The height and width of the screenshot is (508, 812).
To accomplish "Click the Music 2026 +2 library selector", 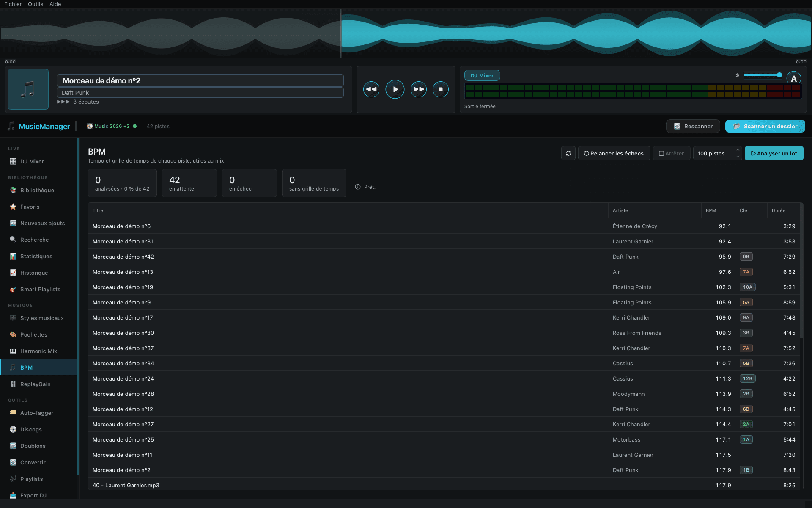I will pyautogui.click(x=112, y=126).
